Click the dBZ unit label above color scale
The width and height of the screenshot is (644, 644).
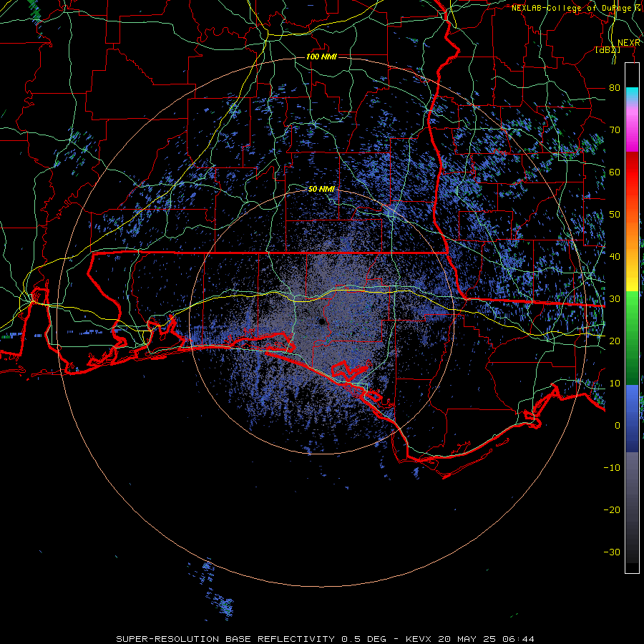(x=608, y=50)
